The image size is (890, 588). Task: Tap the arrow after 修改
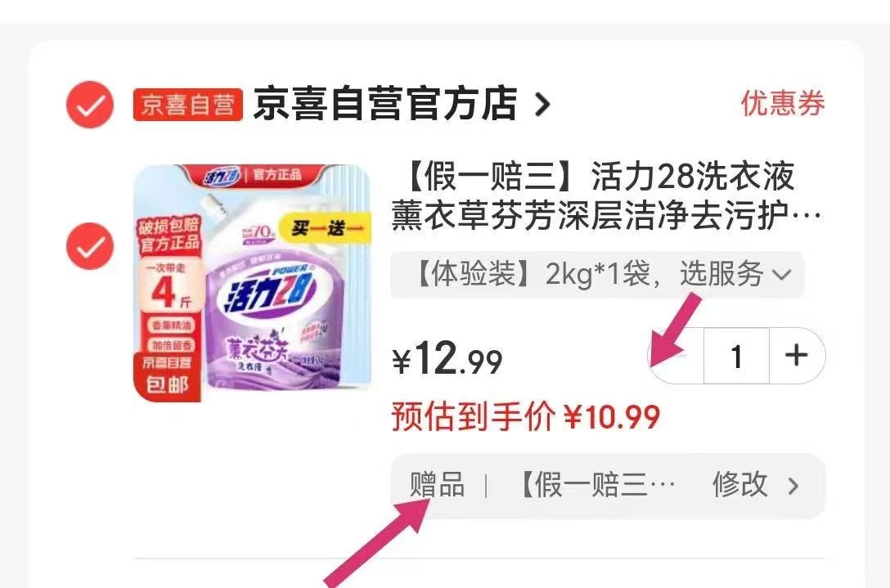coord(793,486)
